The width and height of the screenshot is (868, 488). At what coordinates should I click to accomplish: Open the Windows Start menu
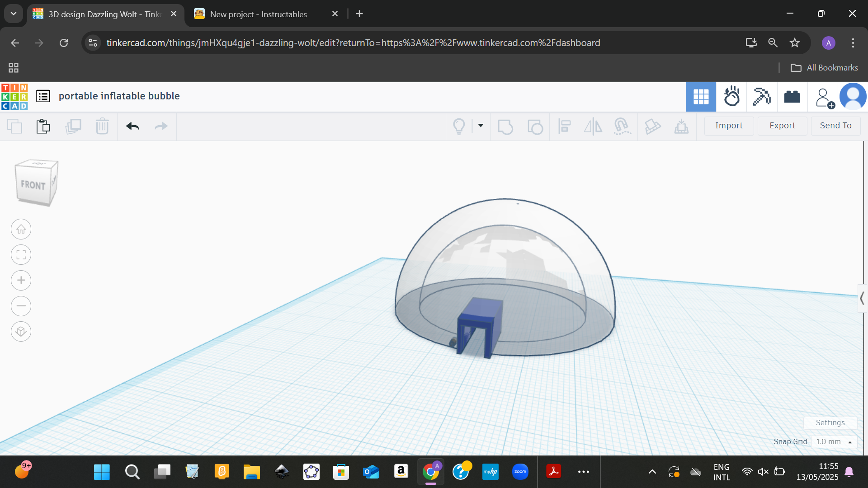[x=102, y=472]
